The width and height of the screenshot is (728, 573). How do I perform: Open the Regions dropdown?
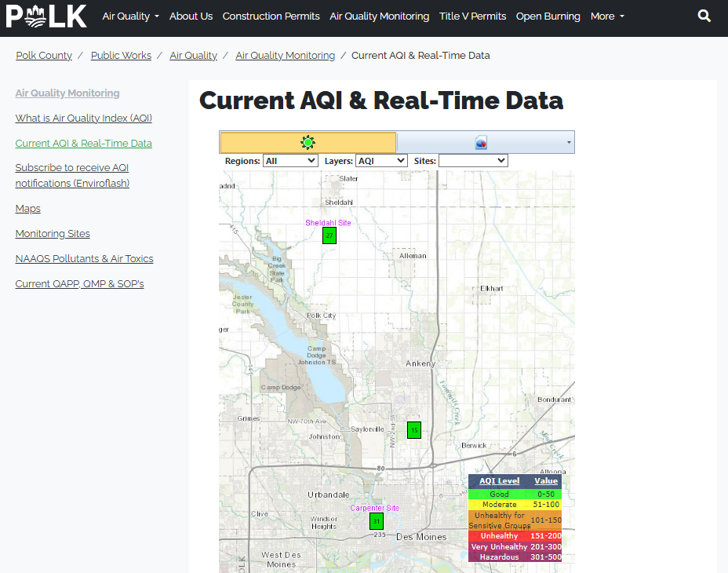290,161
